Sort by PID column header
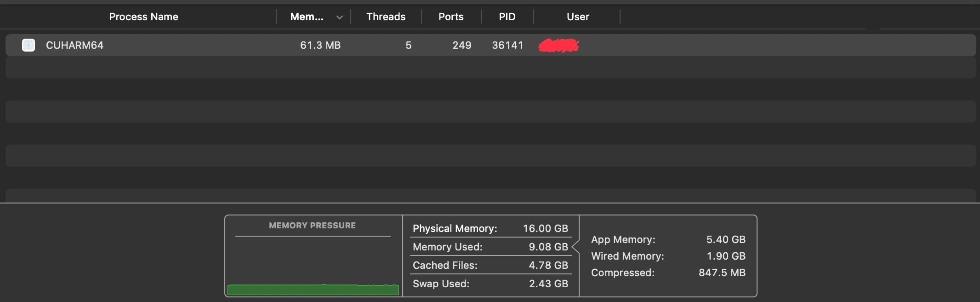Screen dimensions: 980x302 (x=507, y=17)
